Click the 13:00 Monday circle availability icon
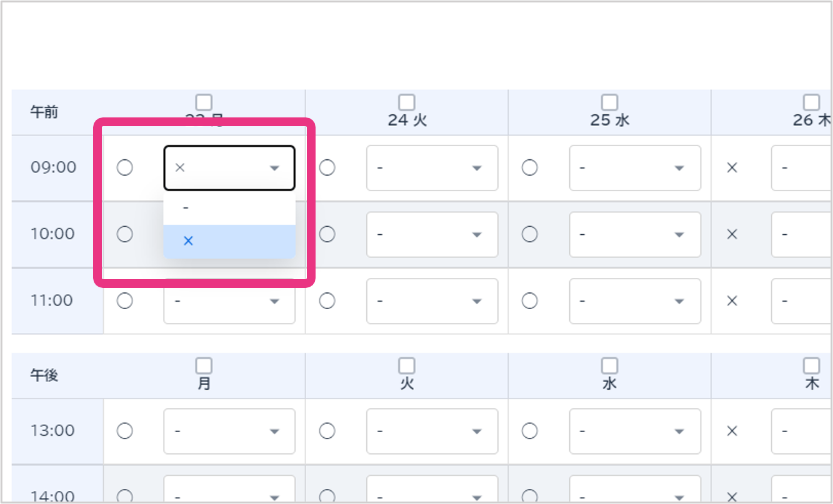The image size is (833, 504). (x=125, y=431)
